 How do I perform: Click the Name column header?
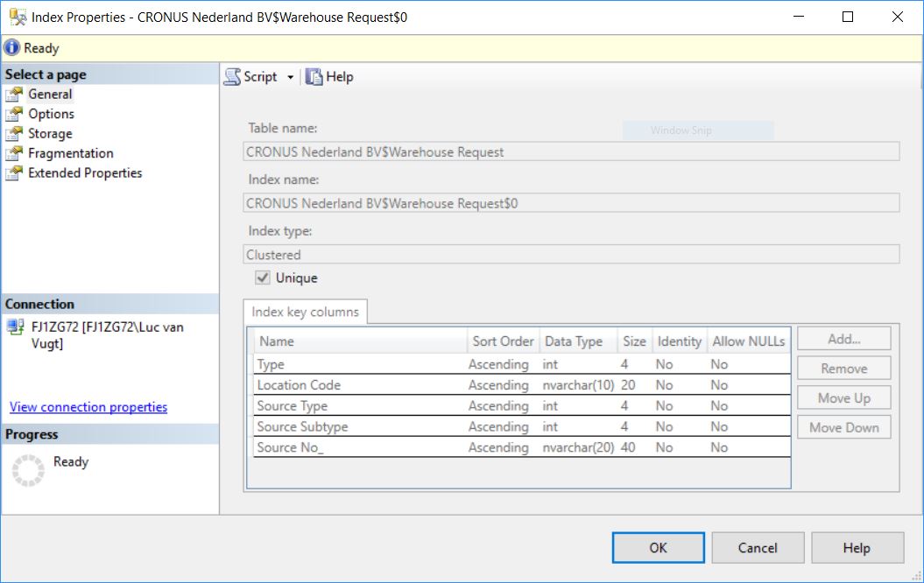(x=361, y=341)
